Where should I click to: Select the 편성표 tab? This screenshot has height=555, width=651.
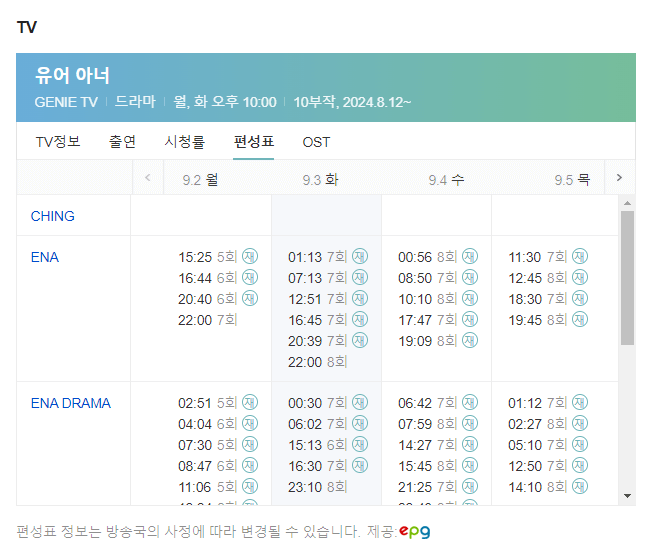[x=254, y=142]
